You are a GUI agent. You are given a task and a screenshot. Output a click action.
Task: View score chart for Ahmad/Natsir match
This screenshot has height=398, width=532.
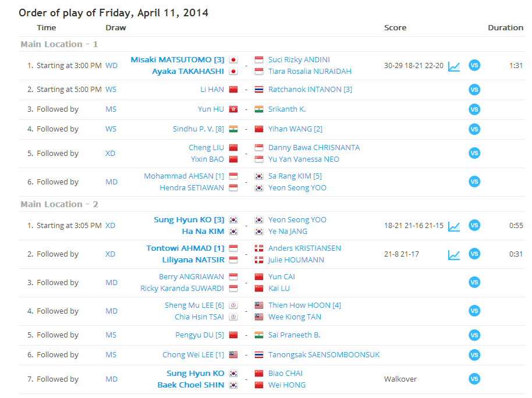(454, 254)
